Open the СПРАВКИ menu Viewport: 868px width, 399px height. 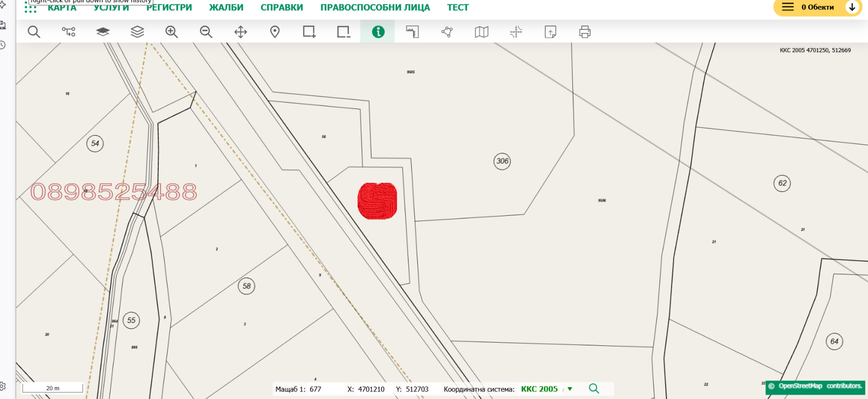click(x=282, y=8)
